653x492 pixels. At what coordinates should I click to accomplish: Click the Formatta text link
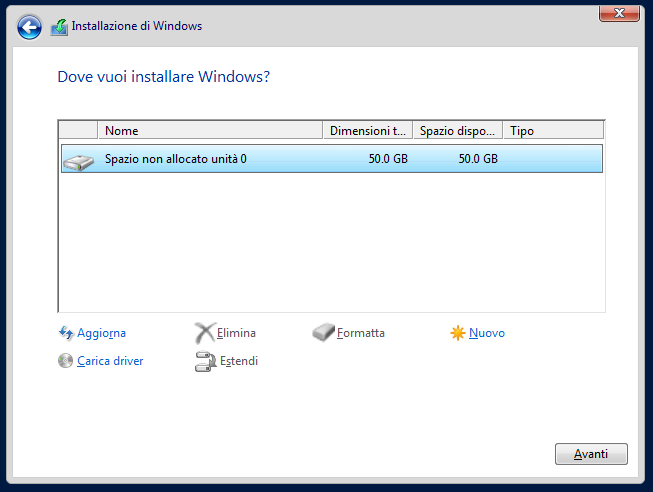tap(361, 333)
